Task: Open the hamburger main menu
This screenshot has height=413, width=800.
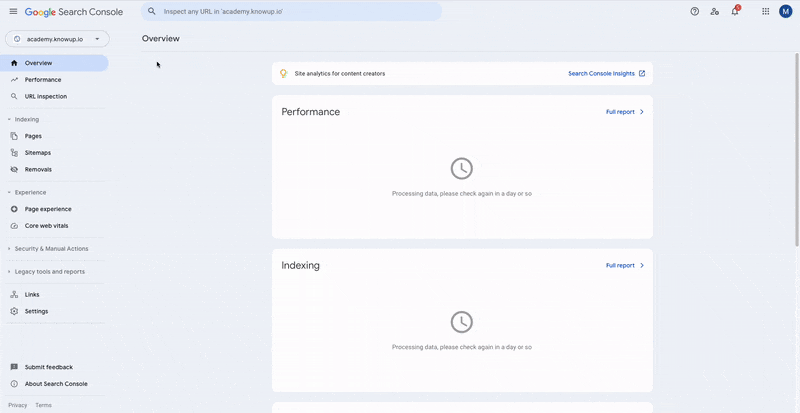Action: click(13, 11)
